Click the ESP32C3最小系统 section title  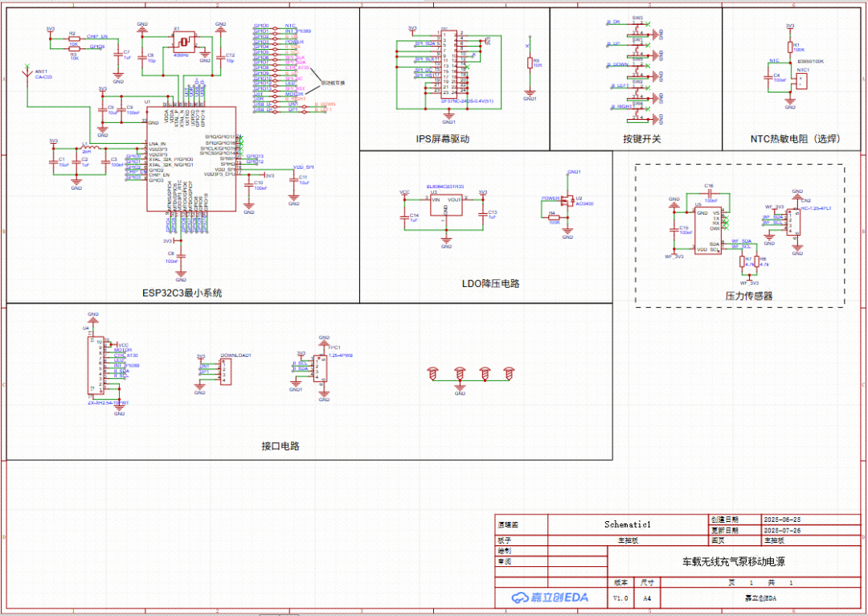[x=182, y=293]
